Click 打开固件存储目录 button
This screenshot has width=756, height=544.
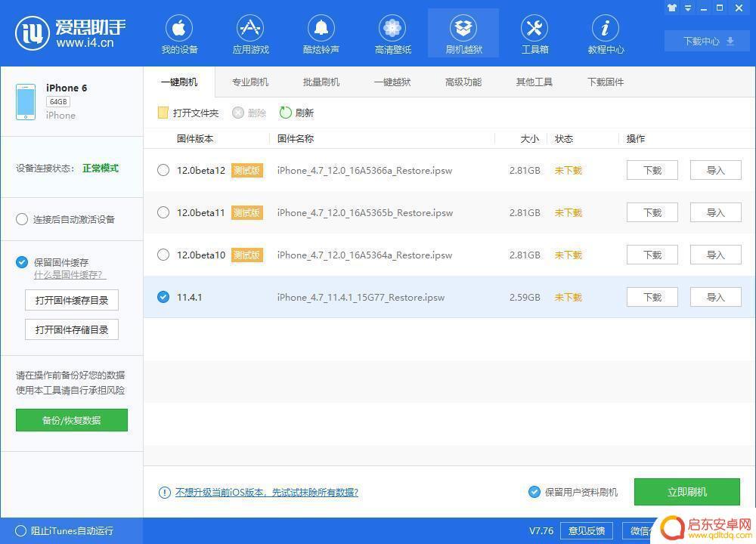72,329
